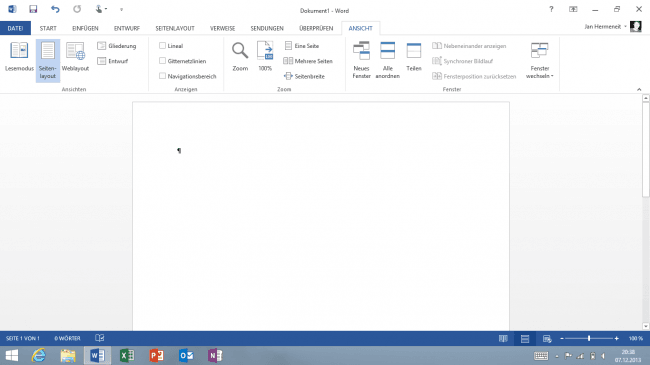Open Excel from the taskbar
This screenshot has height=365, width=650.
[127, 355]
